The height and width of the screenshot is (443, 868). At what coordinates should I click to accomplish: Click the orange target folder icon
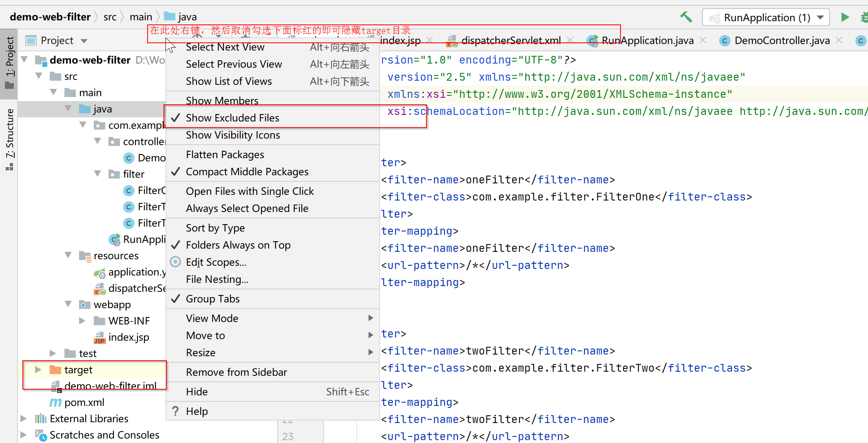(55, 370)
